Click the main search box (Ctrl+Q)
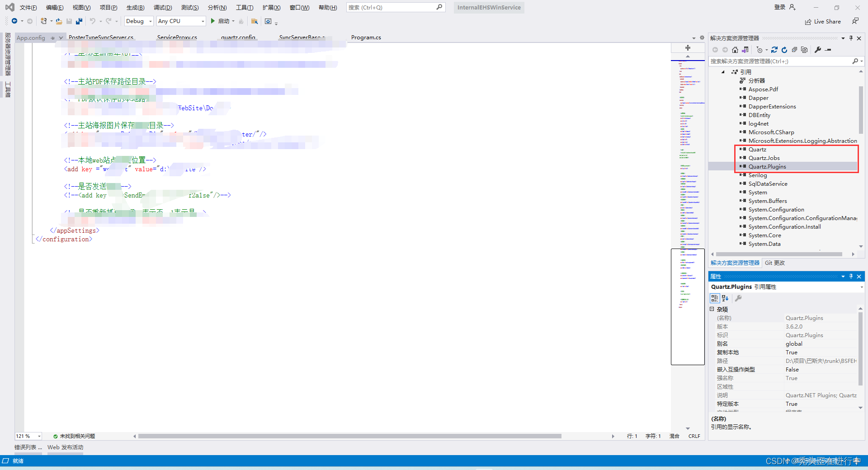The width and height of the screenshot is (868, 470). point(396,7)
